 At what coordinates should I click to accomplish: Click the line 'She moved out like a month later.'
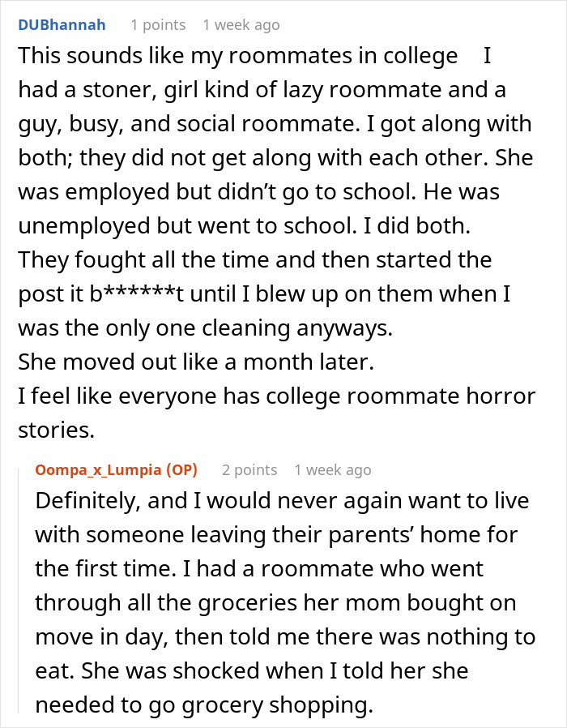195,363
